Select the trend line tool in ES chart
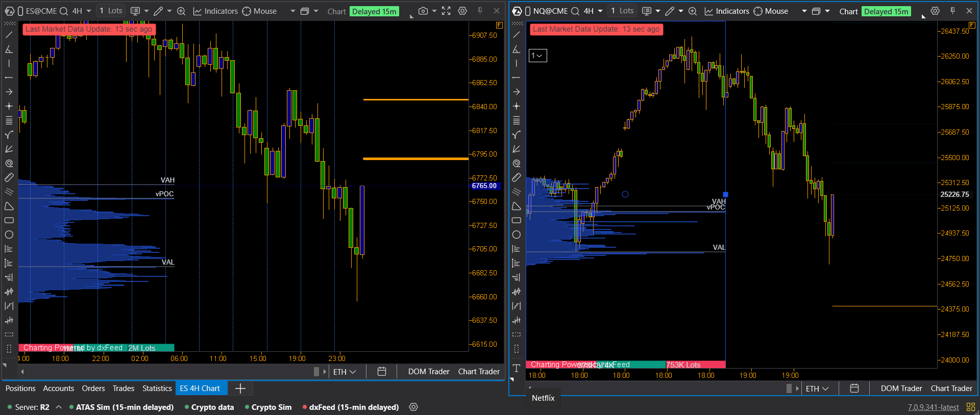This screenshot has height=415, width=980. pos(9,35)
